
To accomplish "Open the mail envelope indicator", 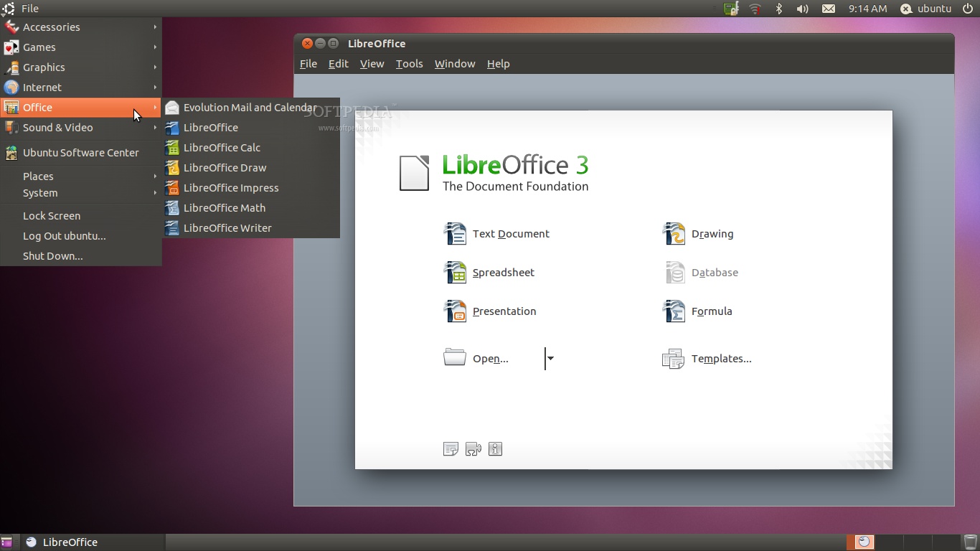I will click(x=828, y=9).
